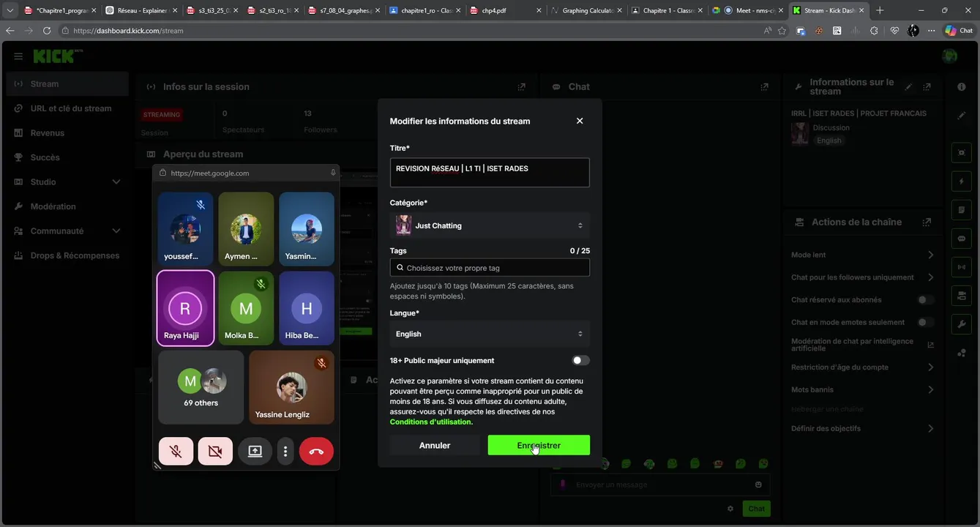
Task: Open the Catégorie dropdown showing Just Chatting
Action: coord(490,225)
